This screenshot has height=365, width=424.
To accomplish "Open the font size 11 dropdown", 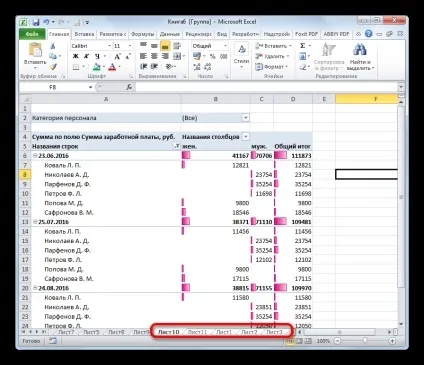I will click(x=130, y=46).
